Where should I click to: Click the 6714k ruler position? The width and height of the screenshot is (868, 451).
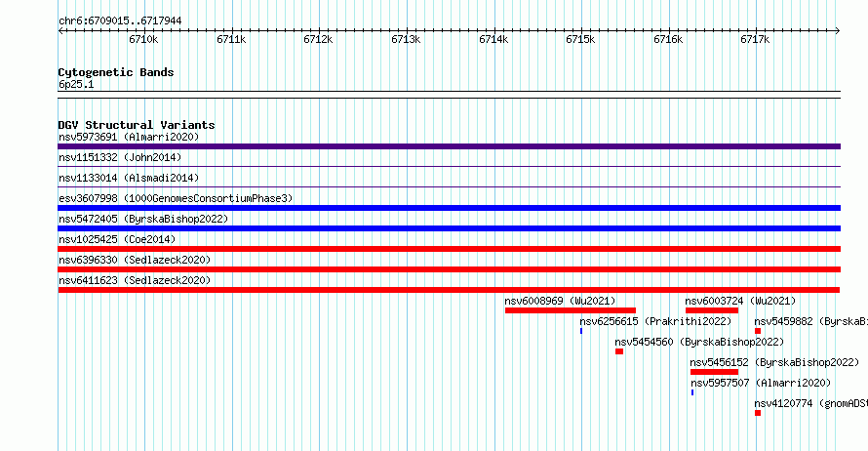493,39
